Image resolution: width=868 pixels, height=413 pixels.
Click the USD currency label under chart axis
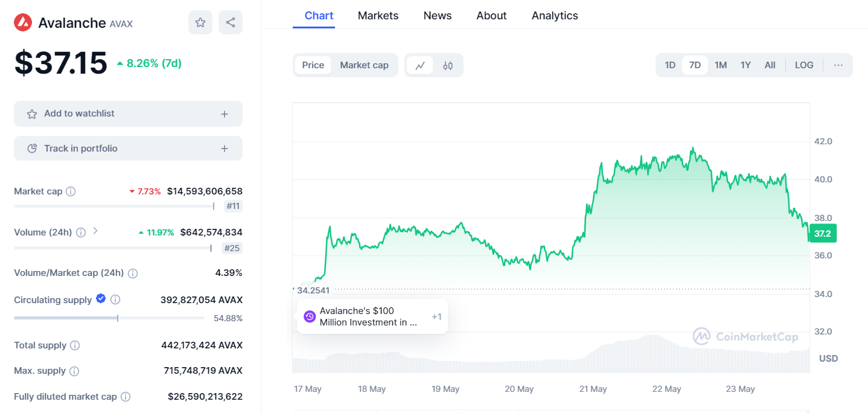coord(828,359)
